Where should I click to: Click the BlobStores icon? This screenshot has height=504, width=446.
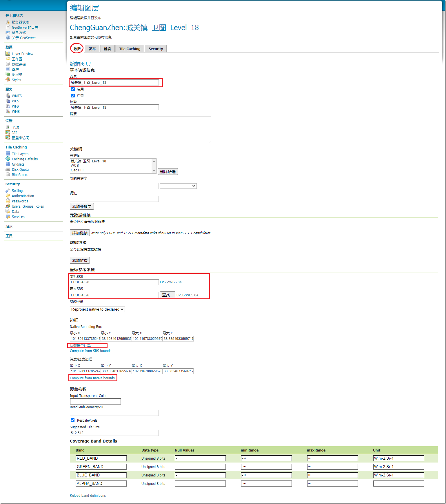(8, 175)
